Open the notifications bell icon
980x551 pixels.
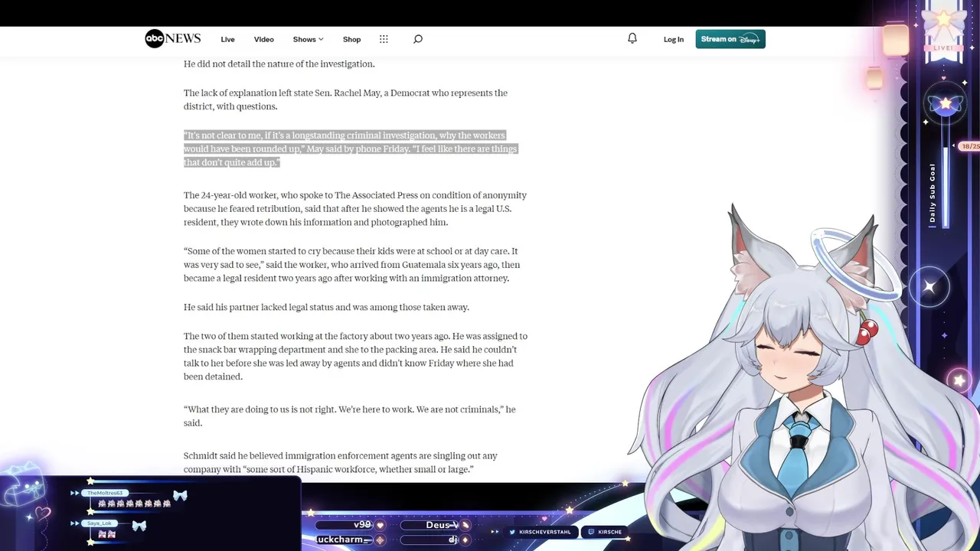[x=632, y=38]
